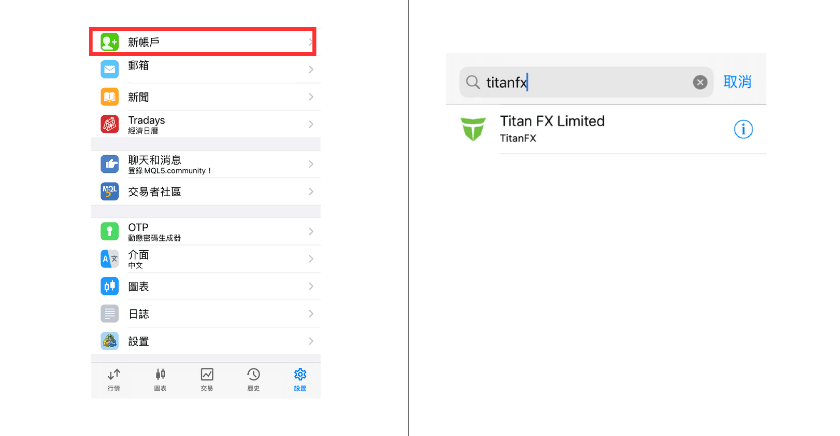
Task: Tap the 聊天和消息 thumbs-up icon
Action: (109, 164)
